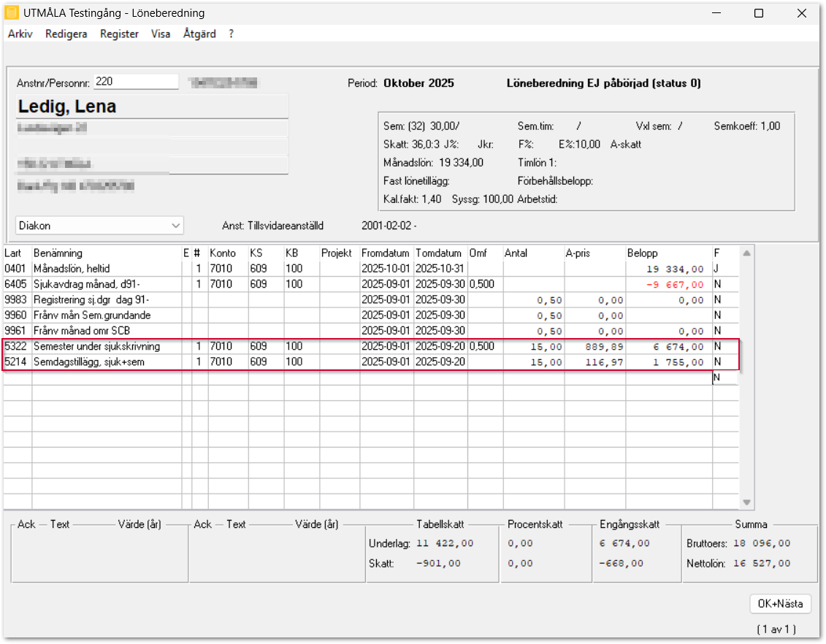Click the app icon in title bar

(x=12, y=13)
